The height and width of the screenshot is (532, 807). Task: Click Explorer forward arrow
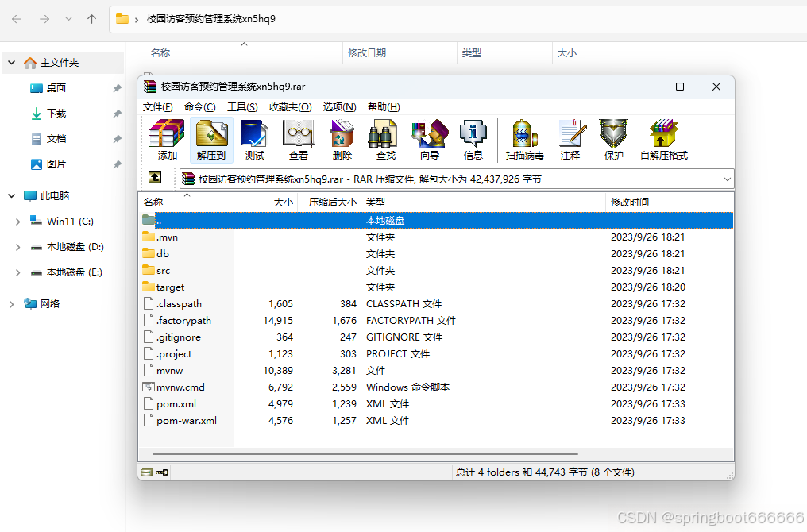click(x=44, y=19)
